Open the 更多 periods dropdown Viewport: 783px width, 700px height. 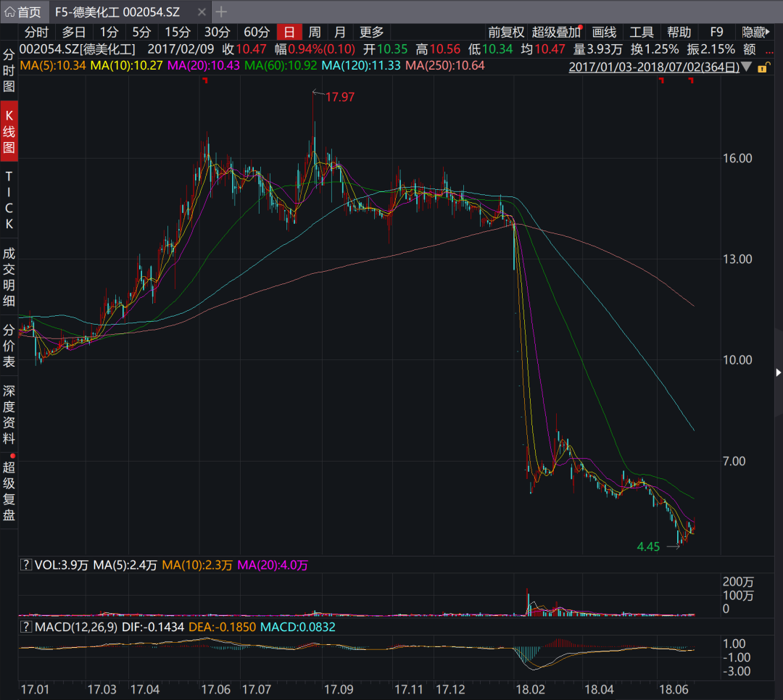click(372, 32)
